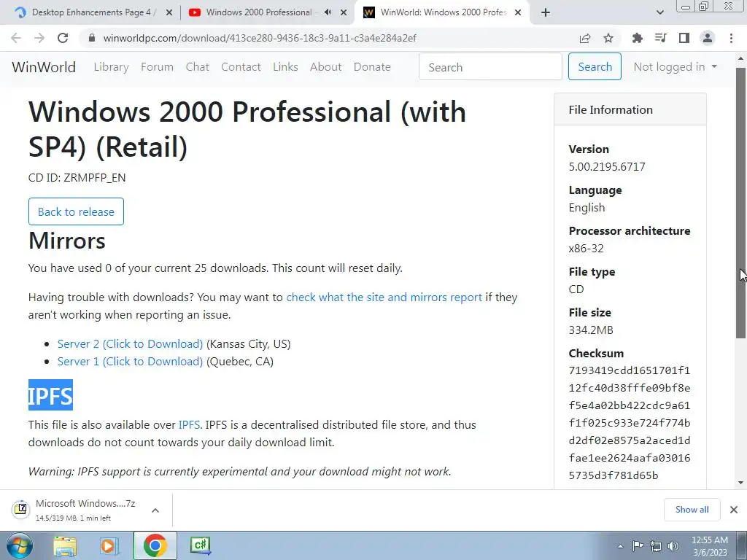Click the Chrome taskbar icon

coord(155,545)
